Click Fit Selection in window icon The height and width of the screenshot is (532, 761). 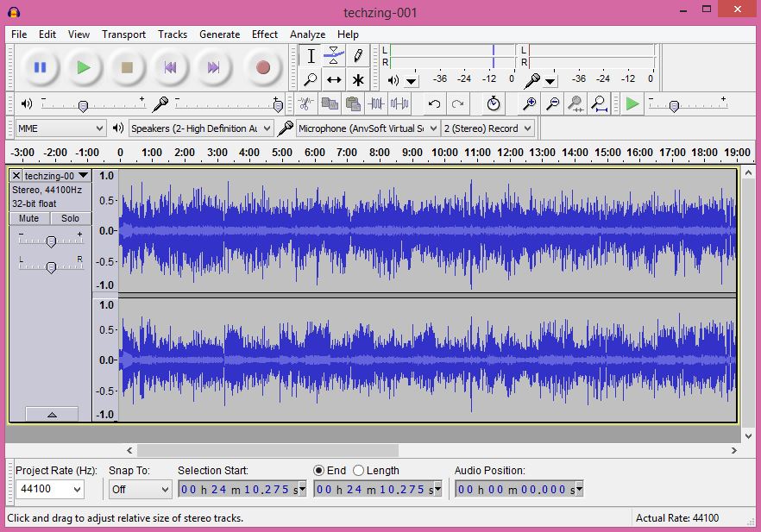575,103
